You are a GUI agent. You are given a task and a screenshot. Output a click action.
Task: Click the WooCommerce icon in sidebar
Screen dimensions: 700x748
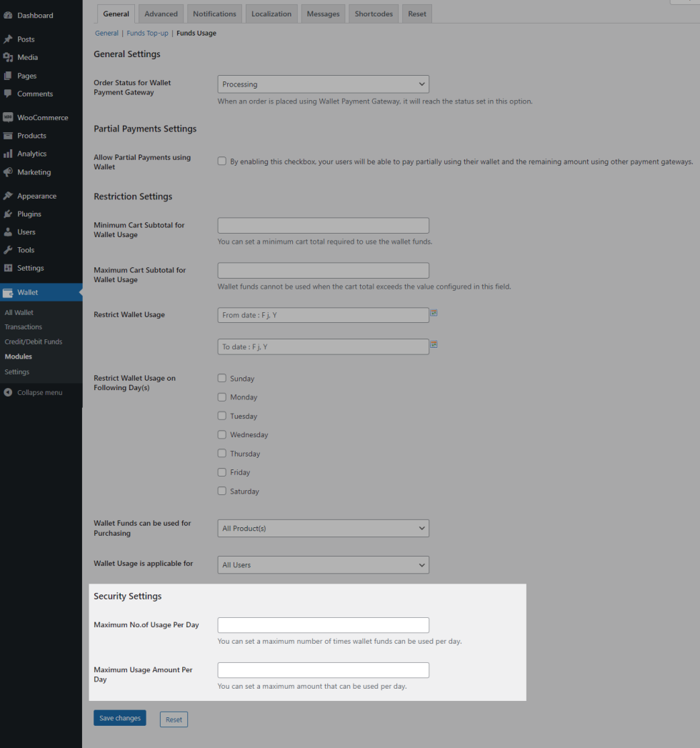[8, 117]
